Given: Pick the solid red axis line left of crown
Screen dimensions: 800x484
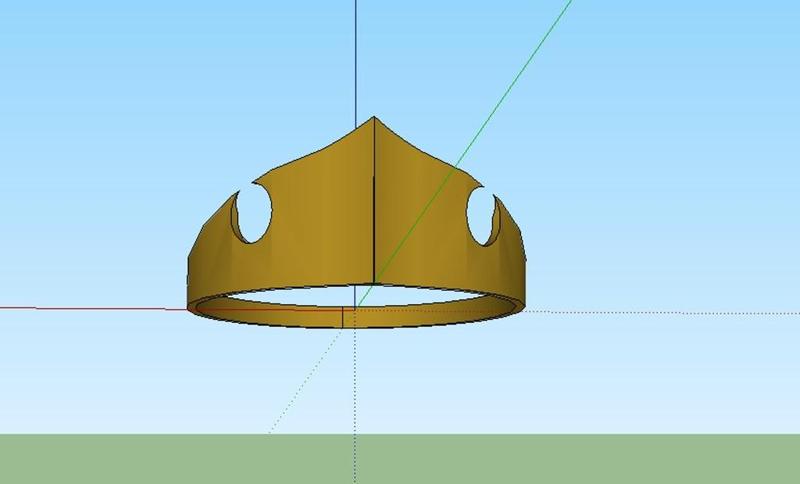Looking at the screenshot, I should pos(94,308).
